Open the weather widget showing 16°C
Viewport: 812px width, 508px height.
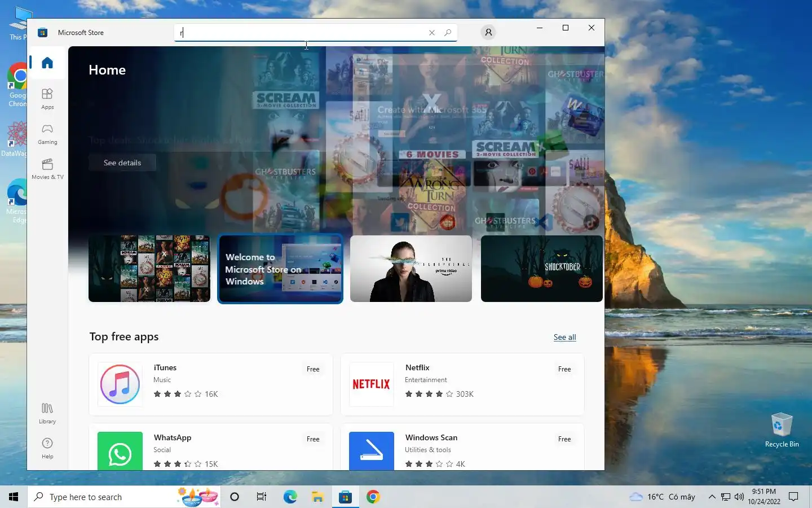663,497
